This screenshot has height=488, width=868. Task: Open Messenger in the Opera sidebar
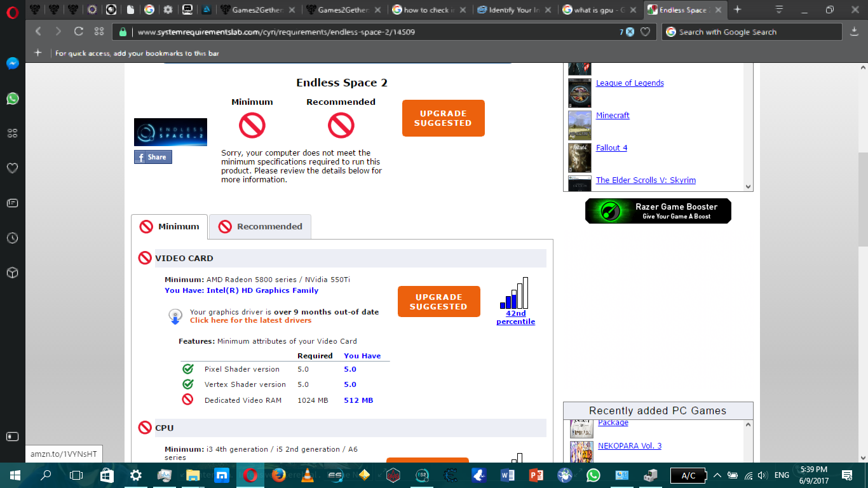12,64
